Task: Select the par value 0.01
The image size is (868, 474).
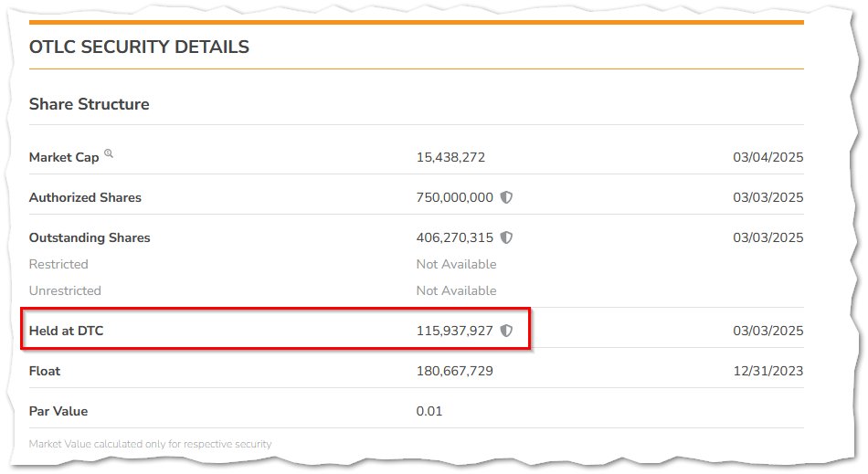Action: pos(429,412)
